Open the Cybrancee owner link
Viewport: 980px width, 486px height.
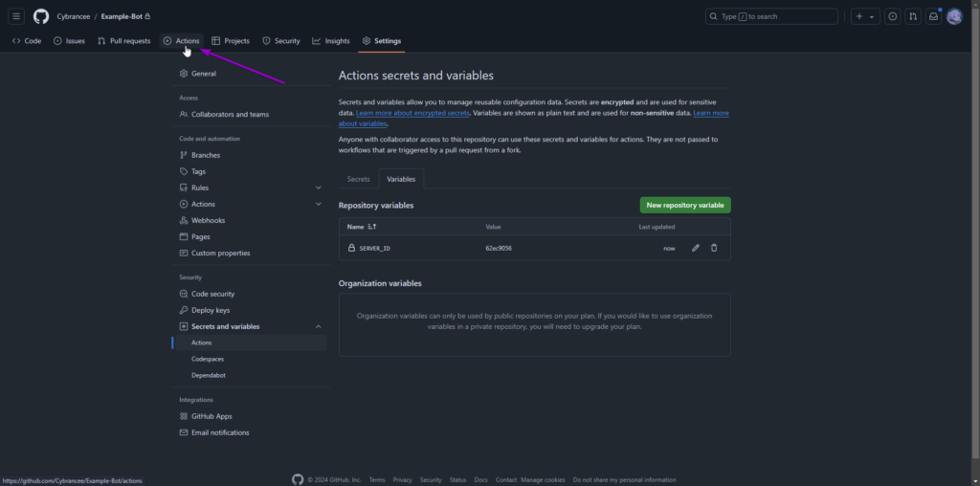[x=74, y=16]
